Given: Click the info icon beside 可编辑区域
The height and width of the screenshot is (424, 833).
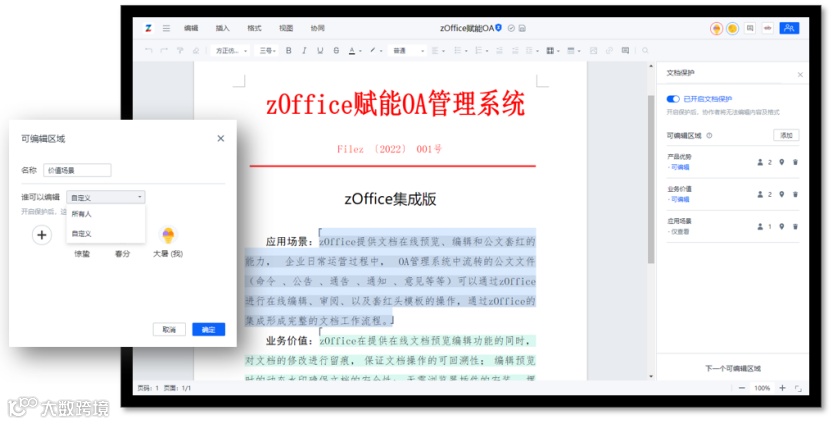Looking at the screenshot, I should 709,135.
